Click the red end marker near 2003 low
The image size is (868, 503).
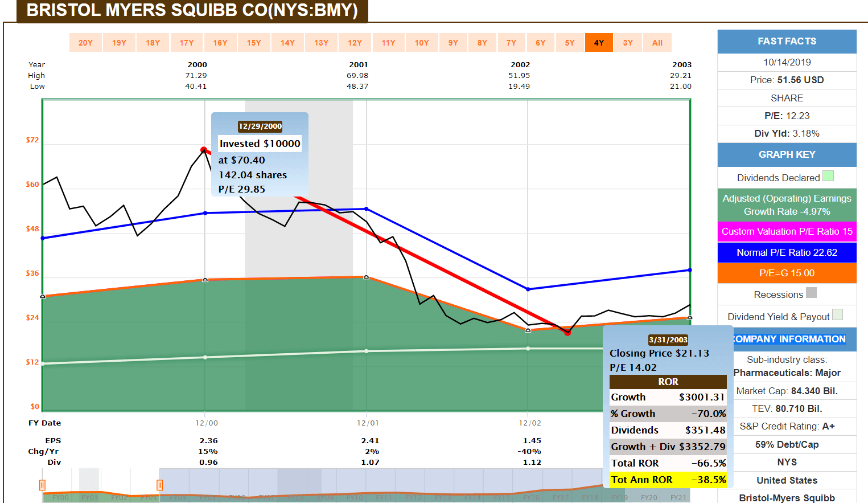[567, 333]
